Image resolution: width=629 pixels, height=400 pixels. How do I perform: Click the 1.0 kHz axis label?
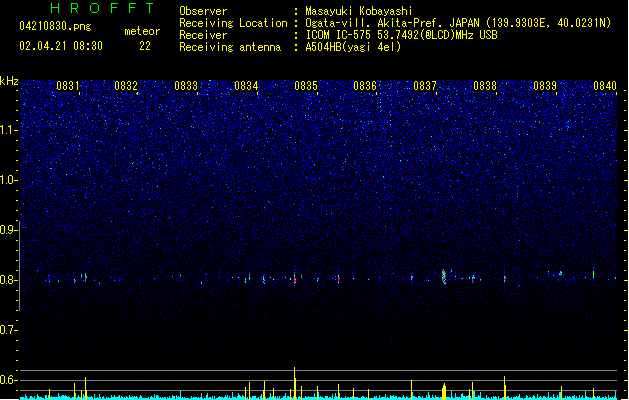pyautogui.click(x=8, y=180)
